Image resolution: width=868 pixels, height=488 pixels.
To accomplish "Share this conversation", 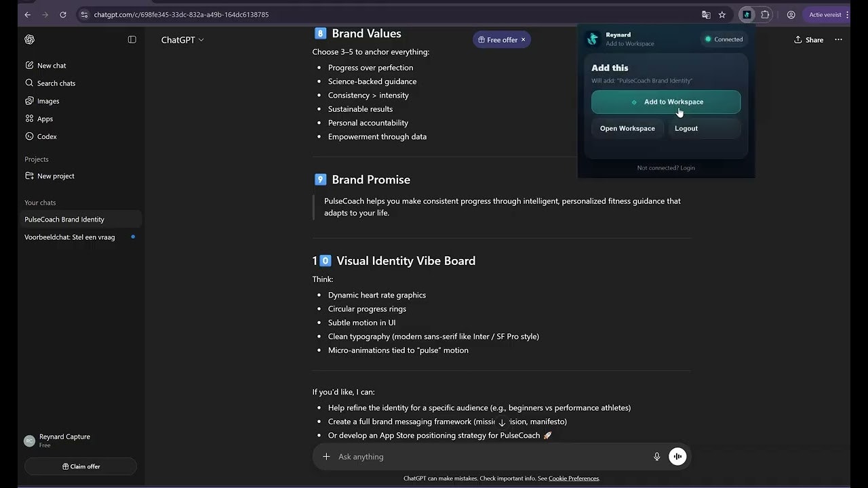I will coord(808,40).
